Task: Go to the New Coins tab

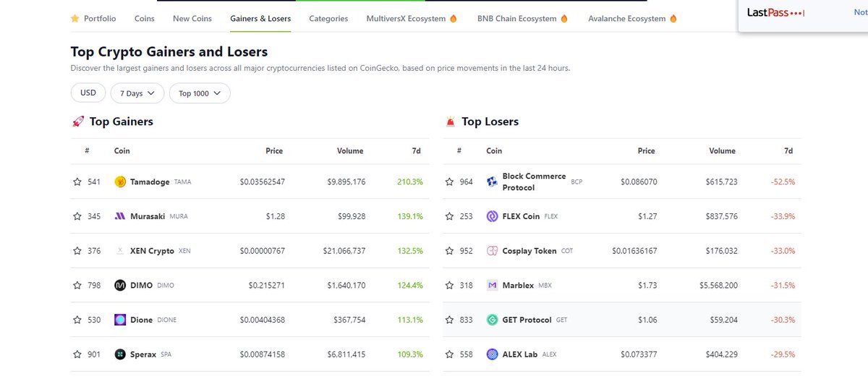Action: coord(192,18)
